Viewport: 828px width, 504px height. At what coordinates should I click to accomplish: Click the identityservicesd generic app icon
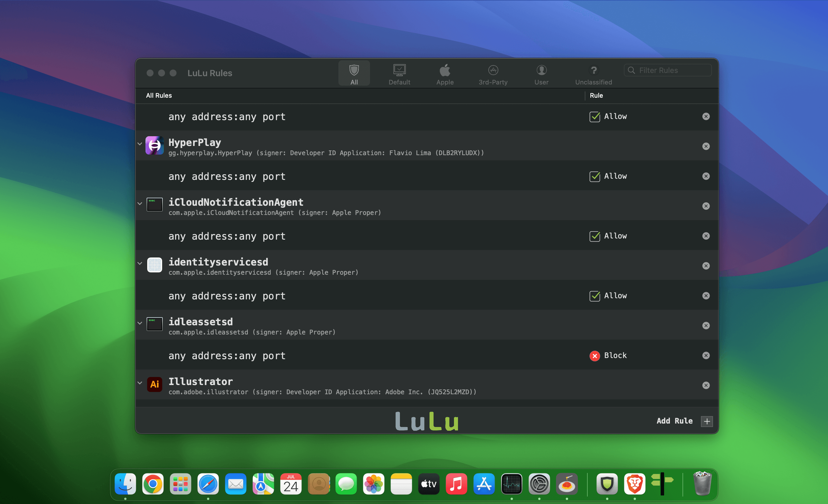(154, 265)
